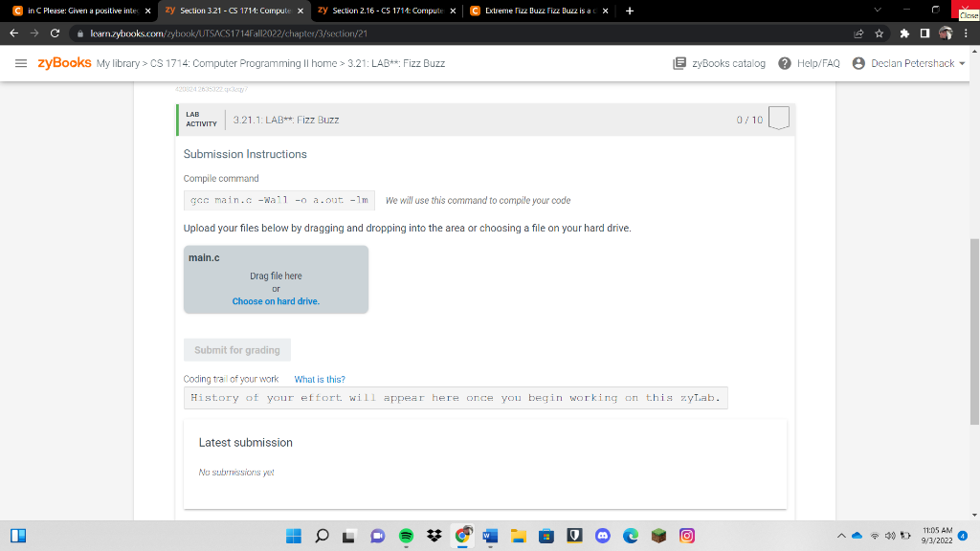Click the Help/FAQ question mark icon

tap(785, 63)
